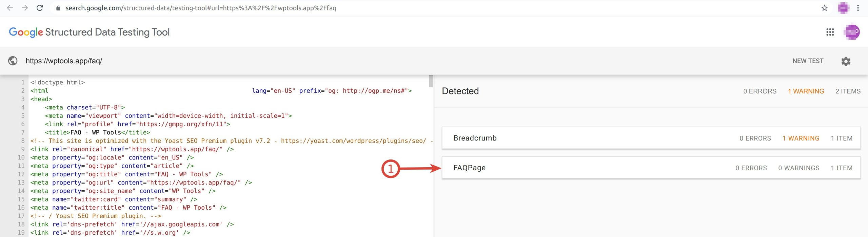Screen dimensions: 868x237
Task: Click 1 ITEM in the FAQPage row
Action: [842, 168]
